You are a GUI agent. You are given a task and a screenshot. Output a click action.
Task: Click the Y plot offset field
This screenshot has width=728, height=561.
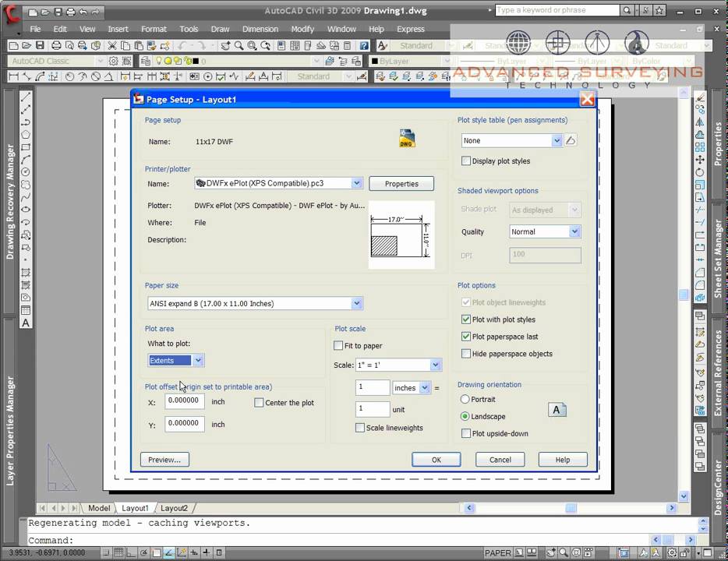click(x=184, y=424)
